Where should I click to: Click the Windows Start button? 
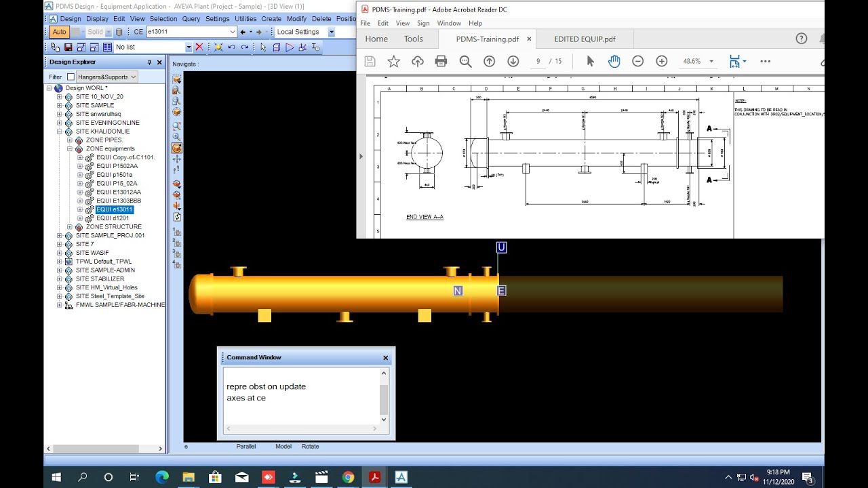(x=56, y=477)
